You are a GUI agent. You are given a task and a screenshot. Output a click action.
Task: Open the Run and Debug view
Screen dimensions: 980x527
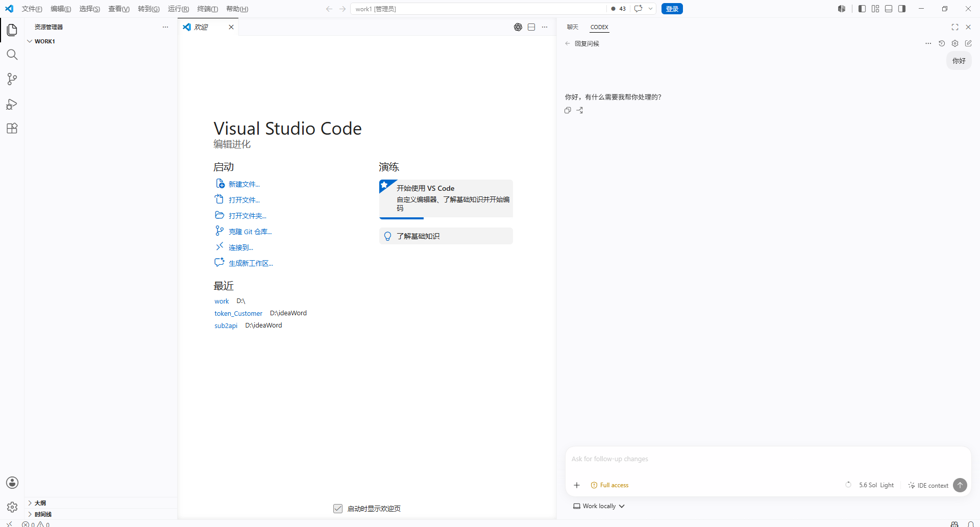pyautogui.click(x=12, y=104)
